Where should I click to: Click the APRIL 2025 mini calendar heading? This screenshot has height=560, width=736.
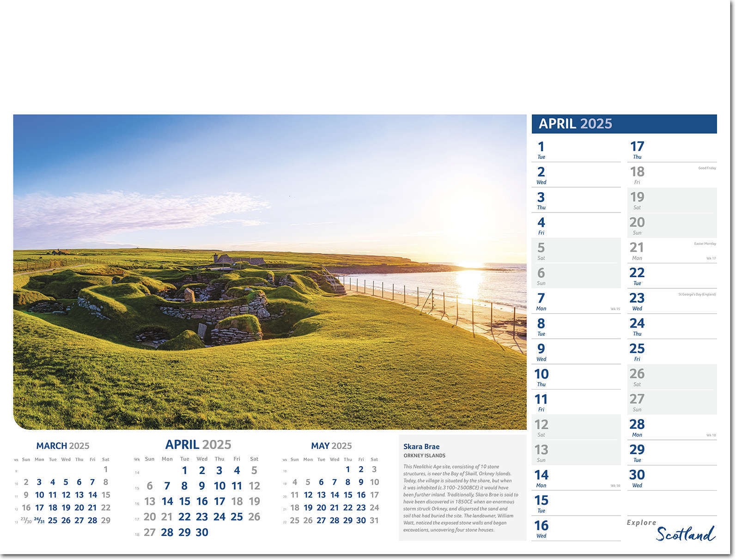coord(198,444)
